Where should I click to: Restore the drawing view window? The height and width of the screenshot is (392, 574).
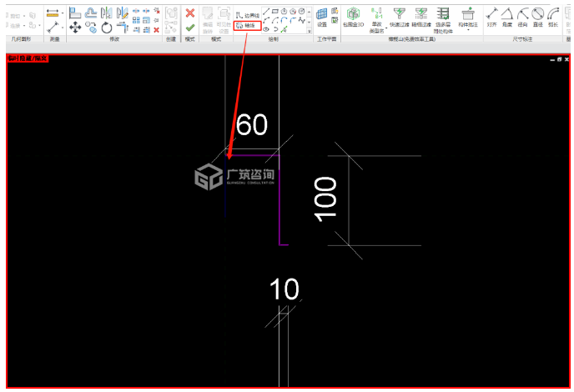point(559,59)
